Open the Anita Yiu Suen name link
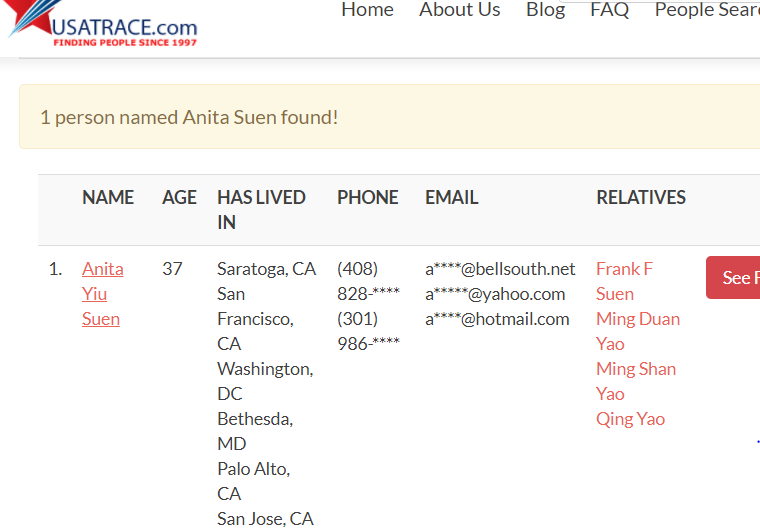The height and width of the screenshot is (528, 760). tap(102, 294)
